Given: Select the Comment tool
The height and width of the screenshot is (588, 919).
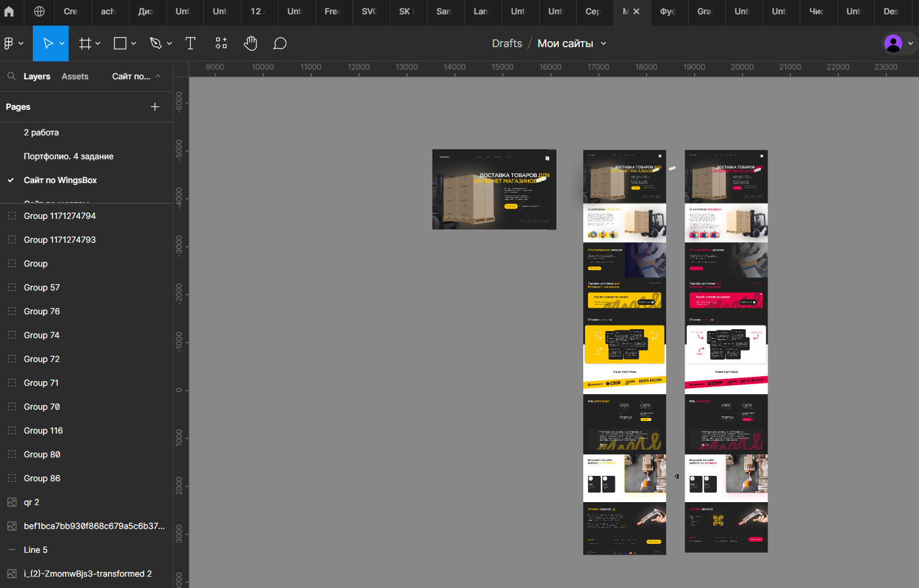Looking at the screenshot, I should click(x=280, y=44).
